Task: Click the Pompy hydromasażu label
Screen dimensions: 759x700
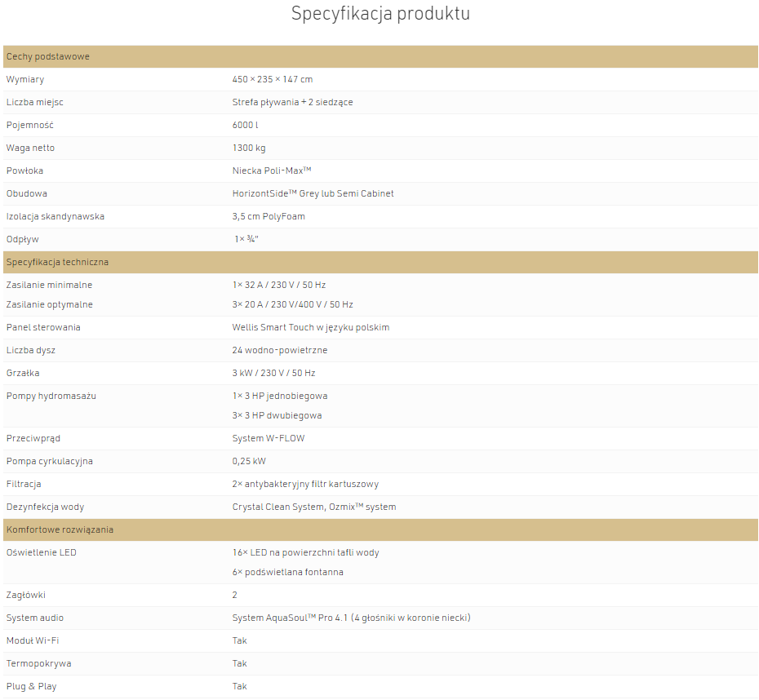Action: pos(51,397)
